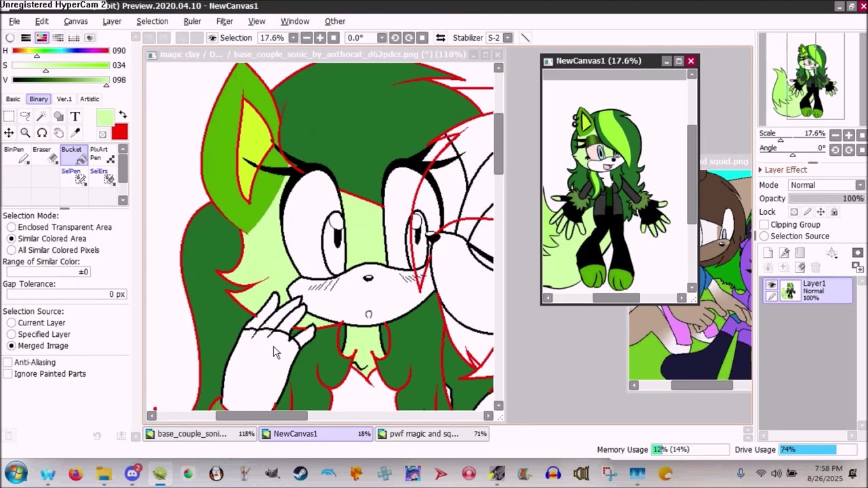Open the layer filter dropdown icon
This screenshot has height=488, width=868.
832,253
